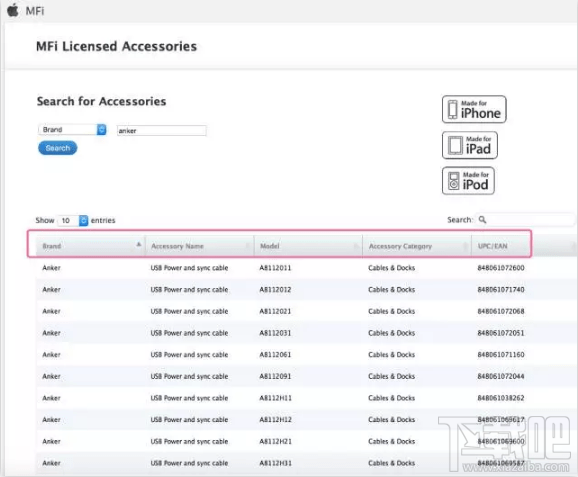Sort table by Accessory Category column
The image size is (578, 477).
(x=417, y=246)
